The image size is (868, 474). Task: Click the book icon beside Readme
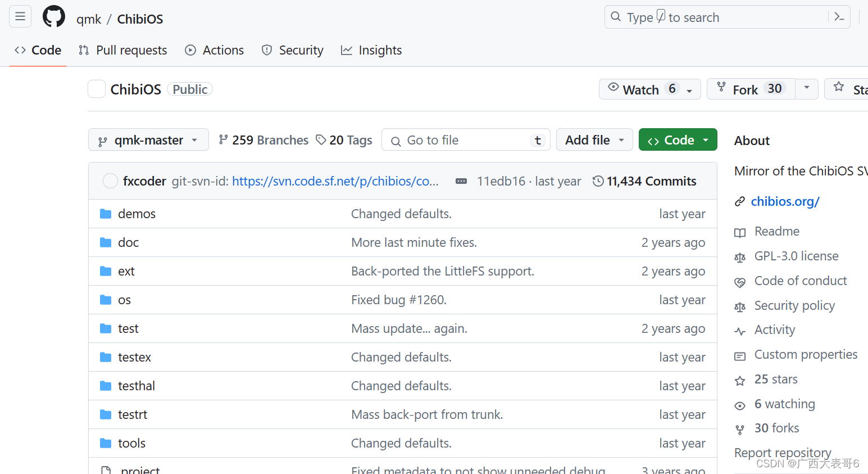point(740,232)
